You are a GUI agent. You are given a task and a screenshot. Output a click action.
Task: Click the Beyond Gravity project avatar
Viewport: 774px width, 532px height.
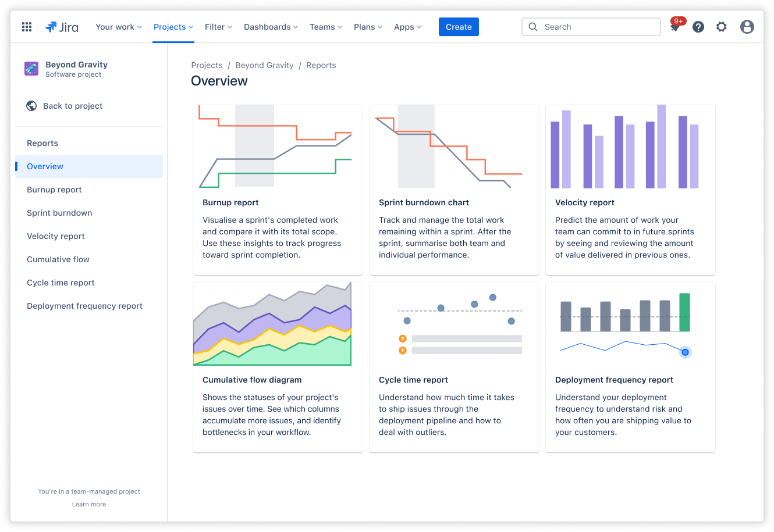pos(31,69)
